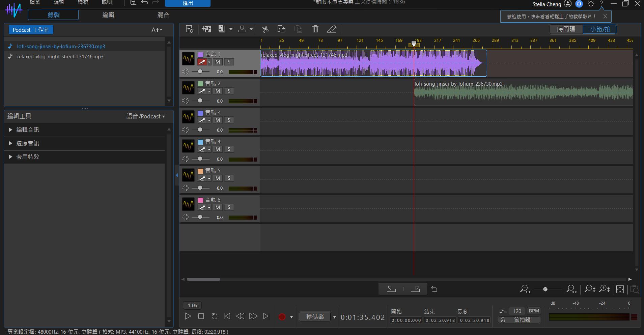
Task: Open settings gear icon in title bar
Action: 591,4
